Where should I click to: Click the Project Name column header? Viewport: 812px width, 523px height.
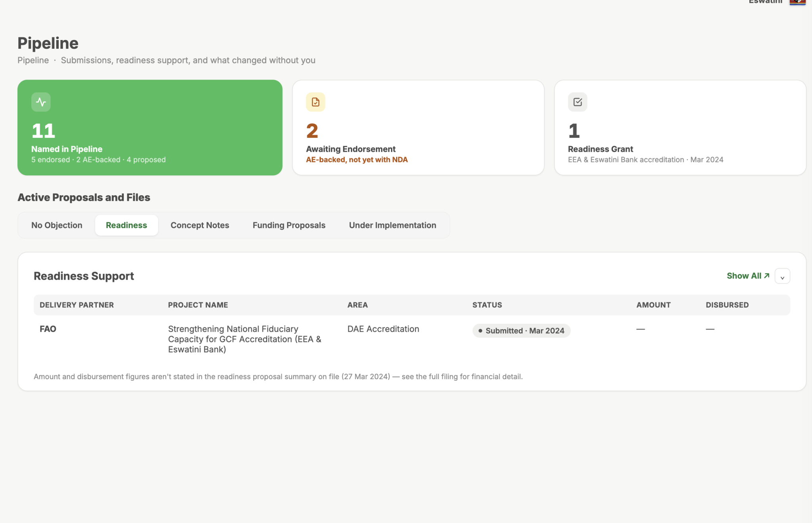coord(198,305)
